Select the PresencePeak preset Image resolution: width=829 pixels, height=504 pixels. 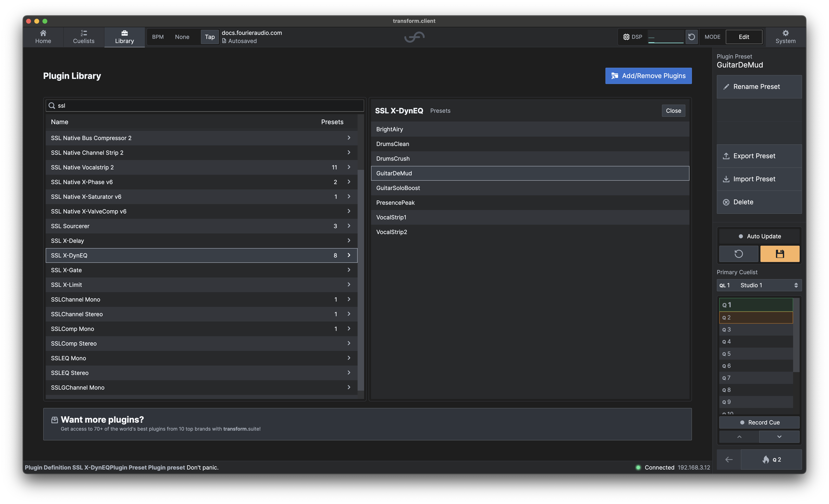(x=530, y=203)
